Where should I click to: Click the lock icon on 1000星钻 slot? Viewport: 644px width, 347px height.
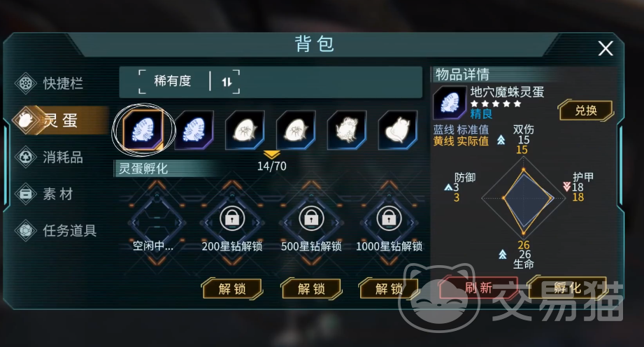389,218
